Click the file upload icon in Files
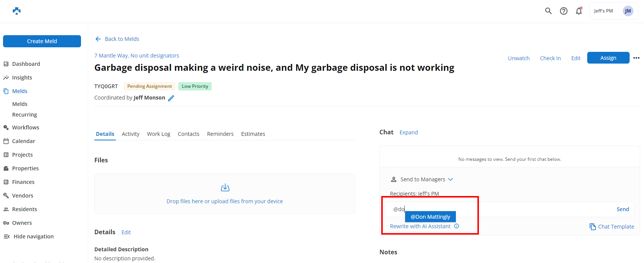The width and height of the screenshot is (644, 263). pyautogui.click(x=225, y=188)
